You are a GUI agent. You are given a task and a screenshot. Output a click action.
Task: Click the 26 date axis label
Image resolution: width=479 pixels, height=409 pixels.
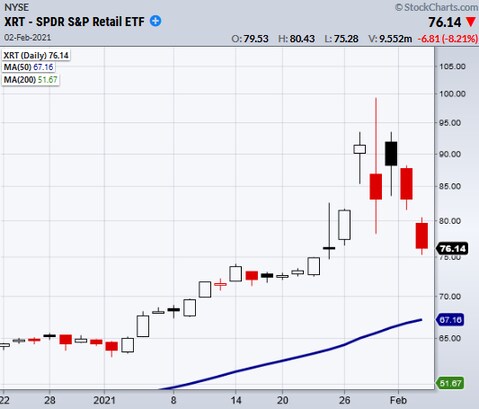click(x=344, y=400)
